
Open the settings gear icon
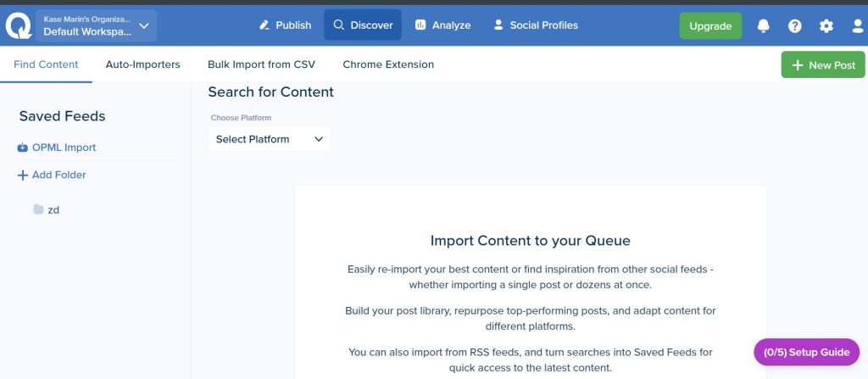826,25
